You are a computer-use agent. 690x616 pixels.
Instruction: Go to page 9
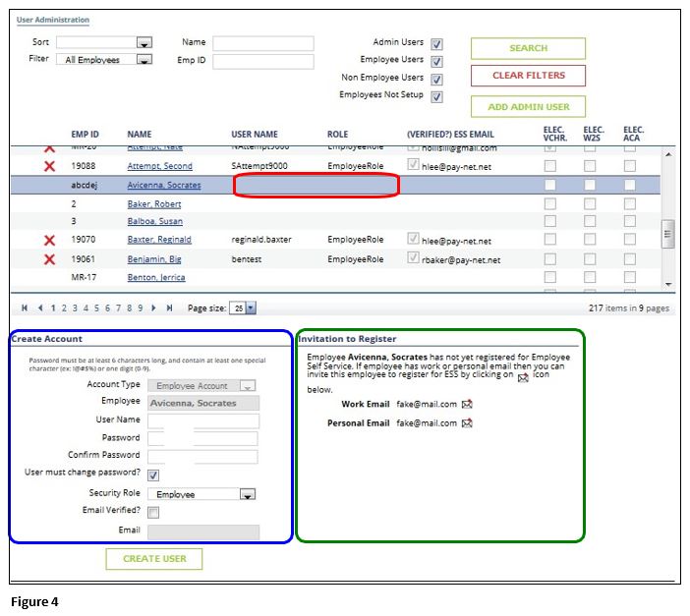point(140,308)
